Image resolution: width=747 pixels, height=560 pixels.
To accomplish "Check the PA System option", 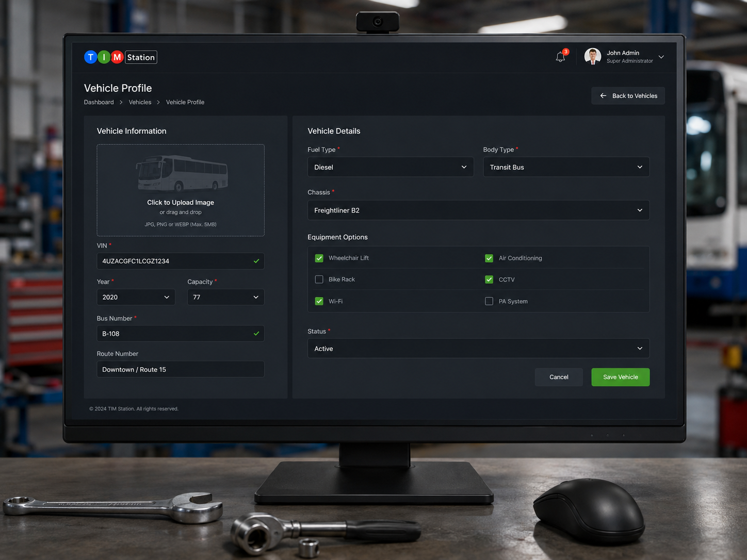I will pos(489,301).
